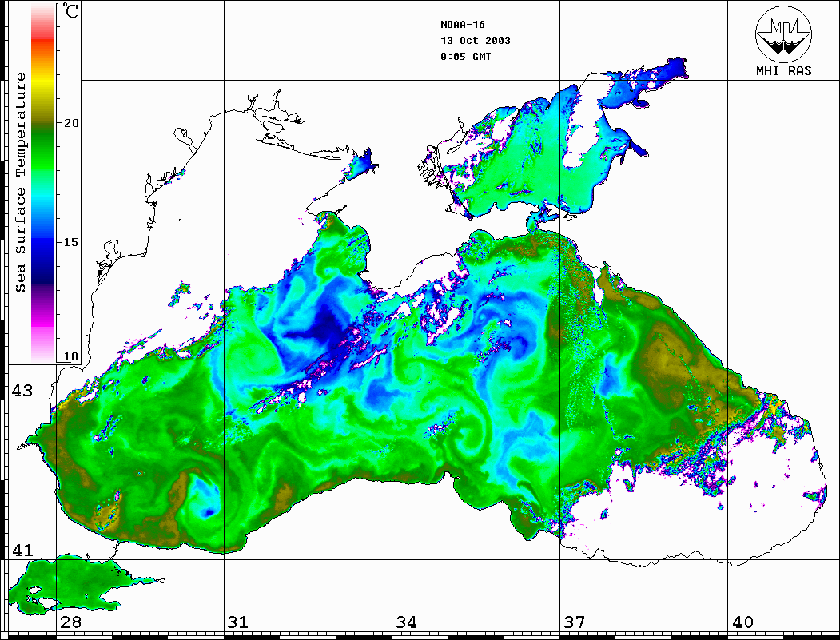
Task: Click the 'NOAA-16' satellite label
Action: click(462, 25)
